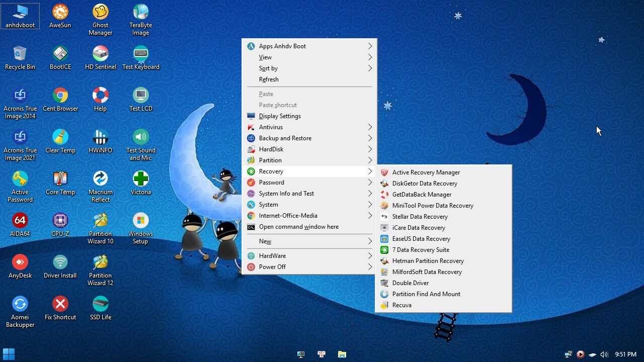Open the AweSun desktop icon
Viewport: 644px width, 362px height.
[x=60, y=16]
